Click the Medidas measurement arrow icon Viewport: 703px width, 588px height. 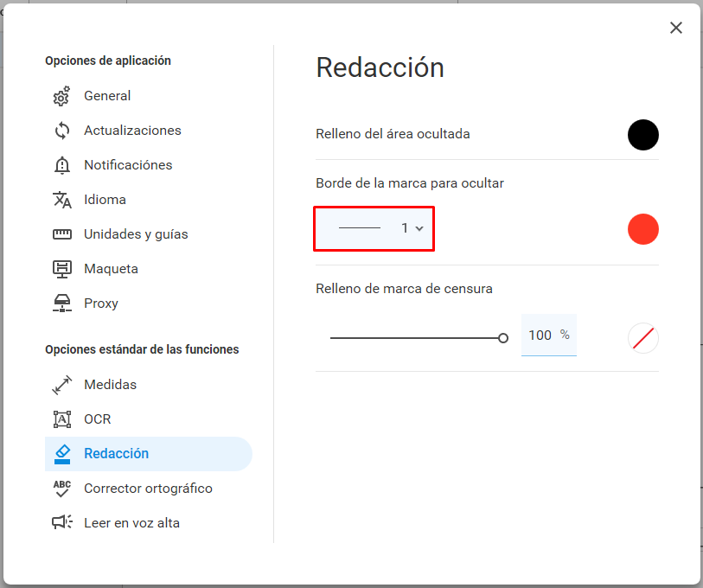coord(62,385)
